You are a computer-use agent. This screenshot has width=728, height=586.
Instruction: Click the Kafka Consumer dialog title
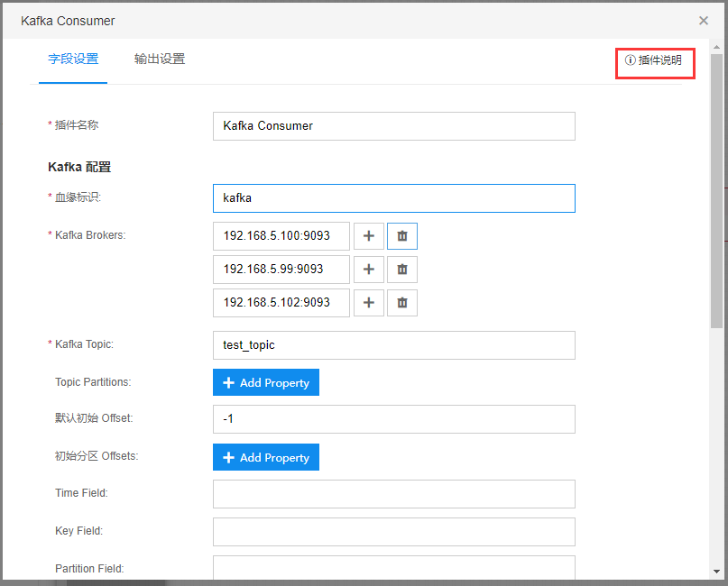[68, 21]
